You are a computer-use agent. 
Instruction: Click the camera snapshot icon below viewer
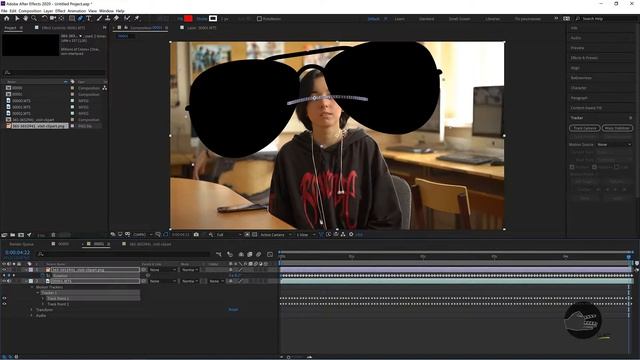(x=196, y=235)
